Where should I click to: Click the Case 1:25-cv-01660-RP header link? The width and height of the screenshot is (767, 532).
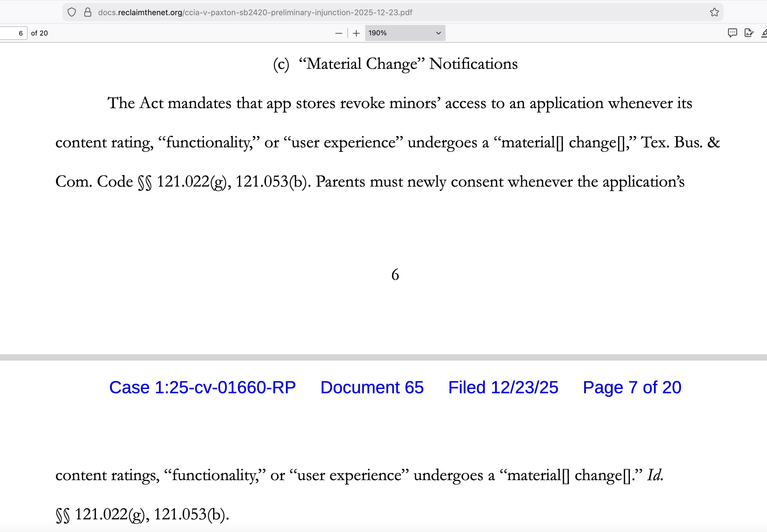pyautogui.click(x=203, y=387)
